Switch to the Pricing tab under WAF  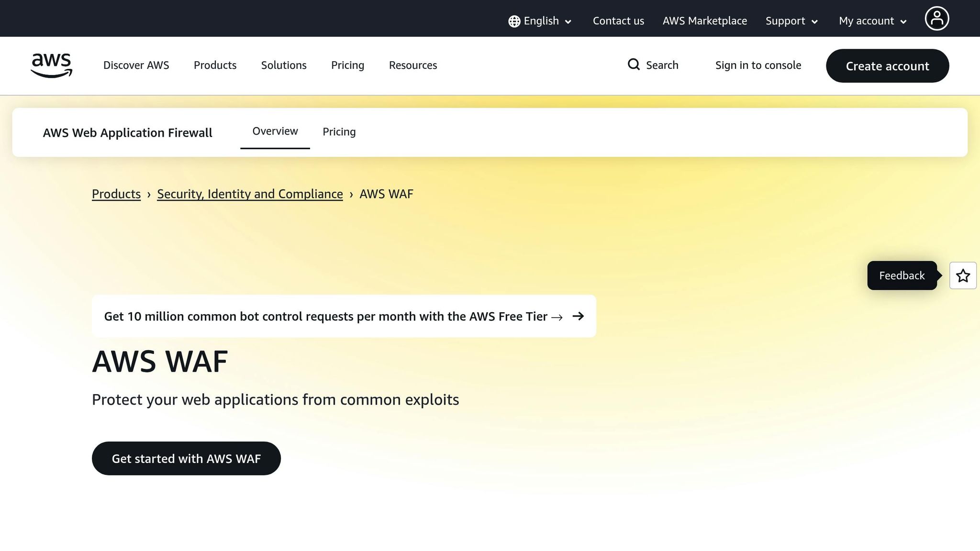click(x=339, y=132)
